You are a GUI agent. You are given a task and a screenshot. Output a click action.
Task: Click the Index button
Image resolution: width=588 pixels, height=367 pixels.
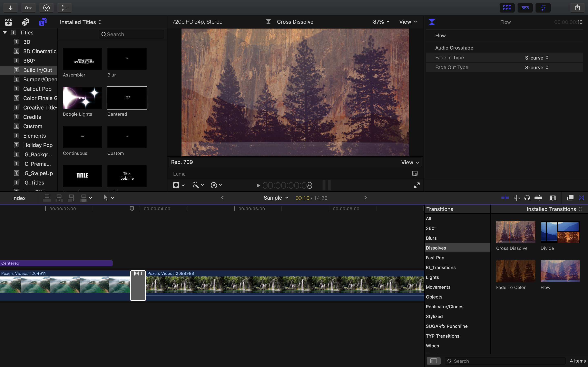(19, 198)
